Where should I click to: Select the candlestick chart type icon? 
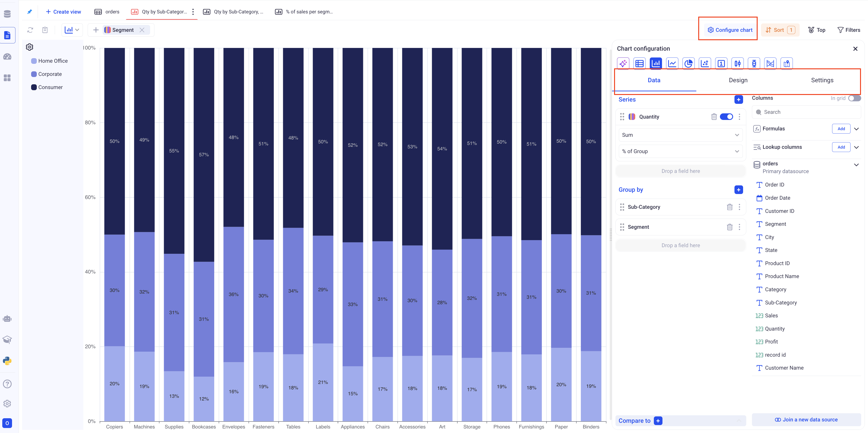(738, 63)
